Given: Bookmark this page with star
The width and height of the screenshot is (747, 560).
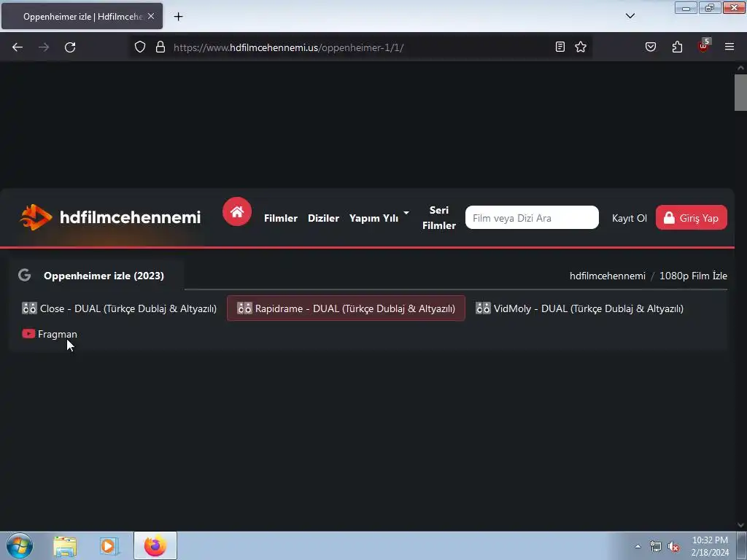Looking at the screenshot, I should [x=581, y=47].
